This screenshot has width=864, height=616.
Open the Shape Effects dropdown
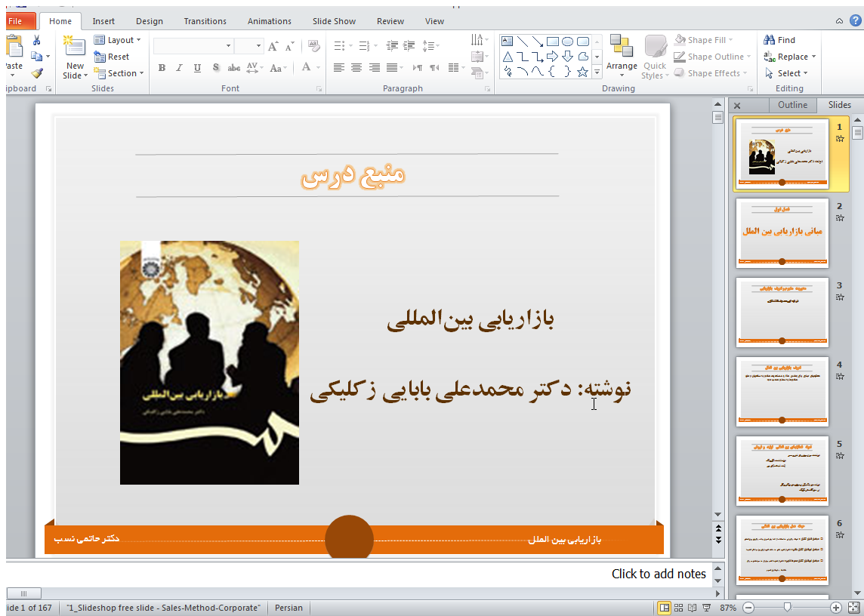point(711,72)
